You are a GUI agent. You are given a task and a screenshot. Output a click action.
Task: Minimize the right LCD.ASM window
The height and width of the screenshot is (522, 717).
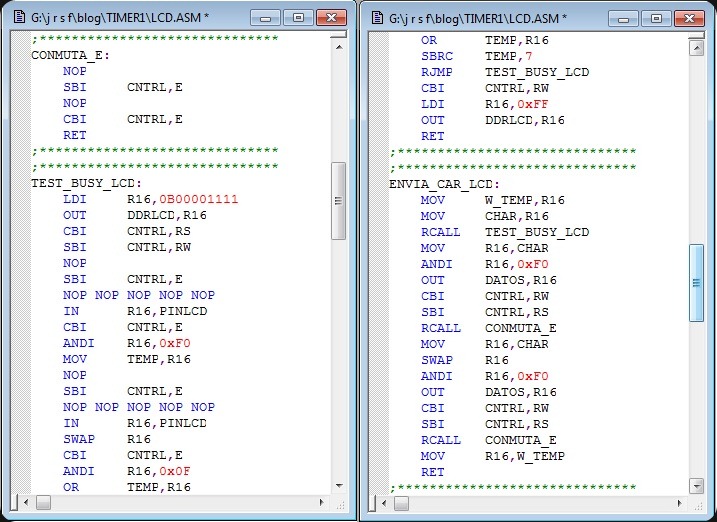(622, 18)
